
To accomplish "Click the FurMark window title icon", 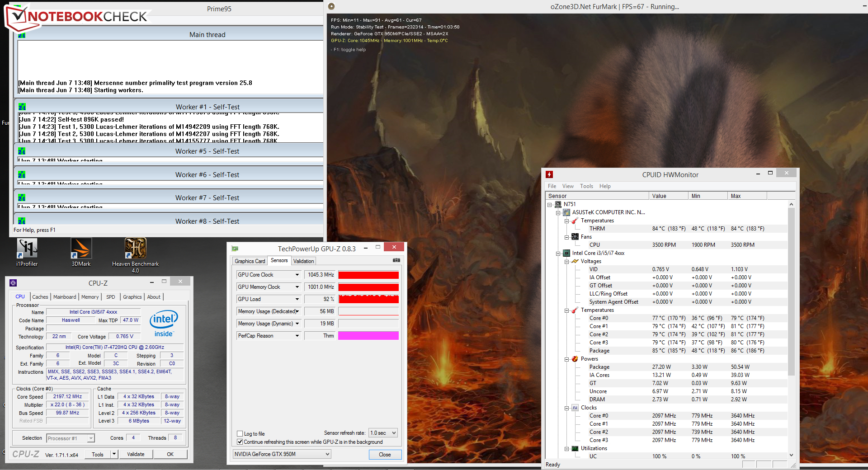I will point(331,6).
